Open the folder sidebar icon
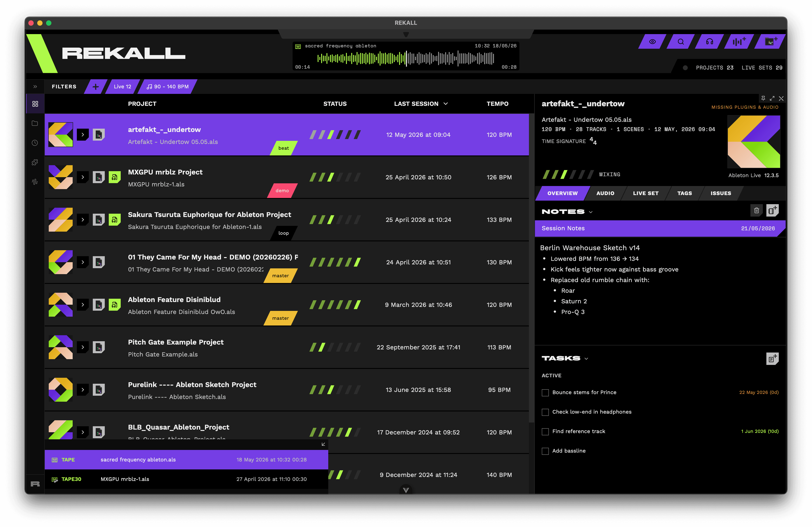812x527 pixels. pos(35,123)
